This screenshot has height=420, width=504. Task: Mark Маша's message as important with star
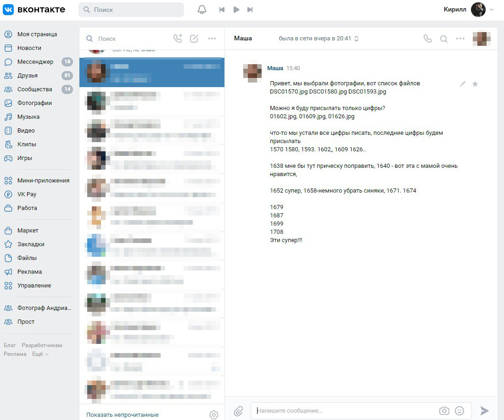coord(475,84)
